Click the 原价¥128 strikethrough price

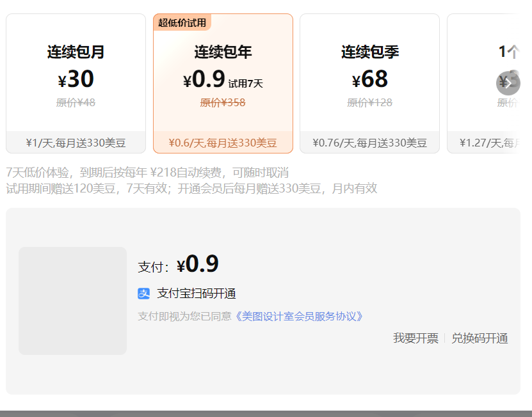[369, 102]
